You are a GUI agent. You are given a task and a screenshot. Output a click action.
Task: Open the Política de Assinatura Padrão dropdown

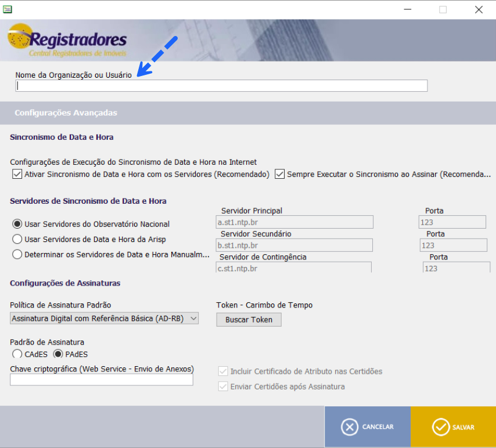(x=194, y=318)
